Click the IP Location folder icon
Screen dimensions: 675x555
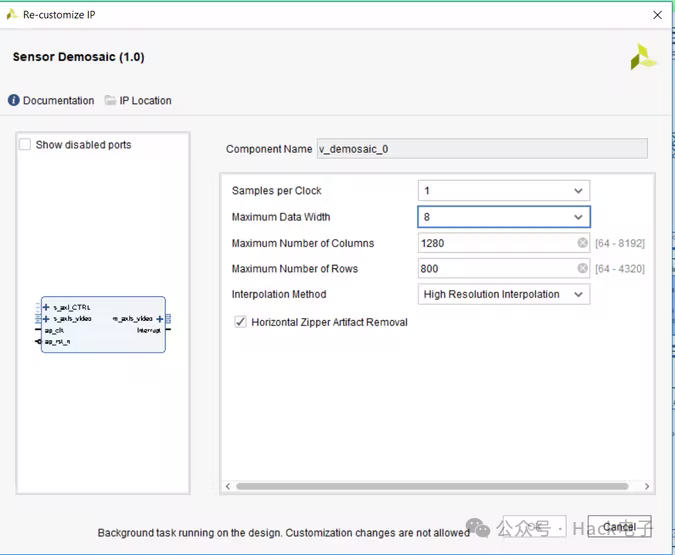coord(110,101)
